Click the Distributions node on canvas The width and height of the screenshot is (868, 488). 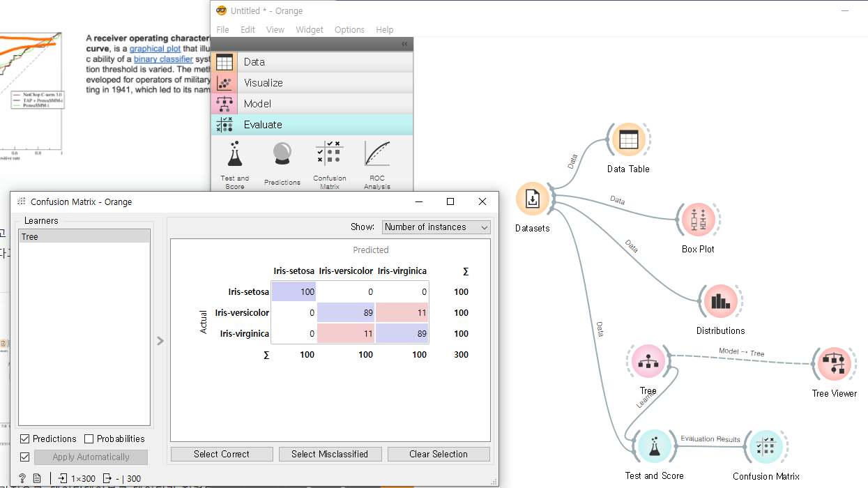tap(720, 302)
